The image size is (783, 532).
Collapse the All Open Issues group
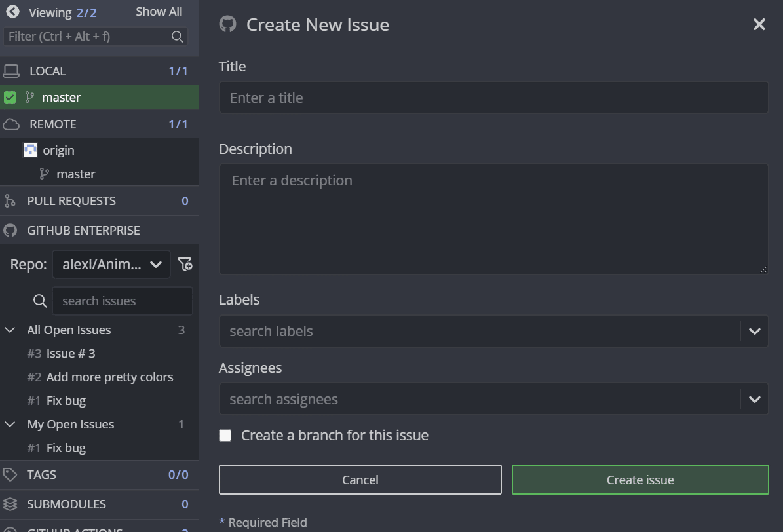coord(10,330)
